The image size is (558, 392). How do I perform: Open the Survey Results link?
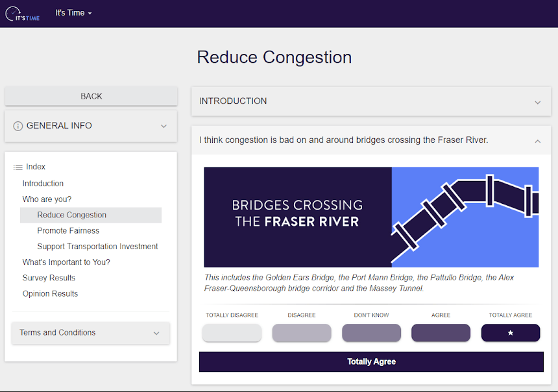point(49,278)
